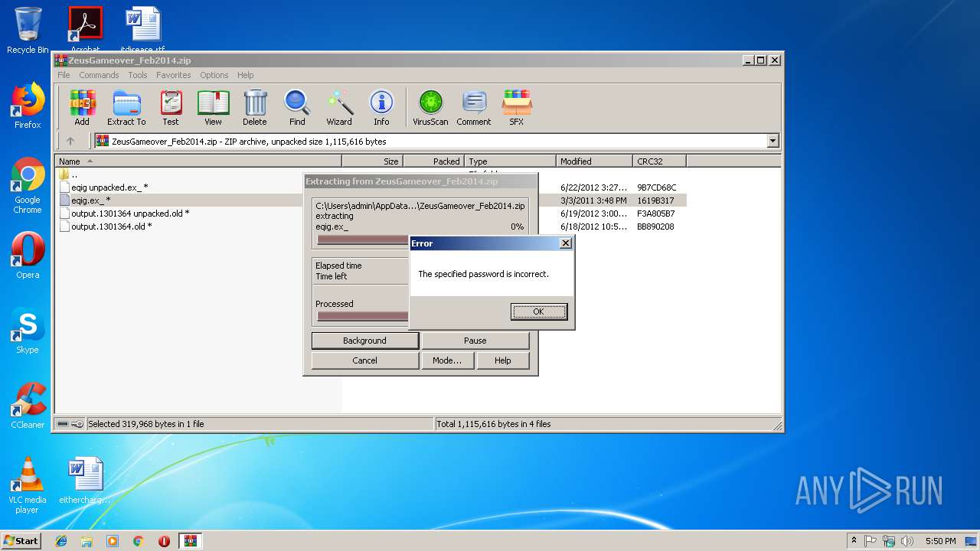The image size is (980, 551).
Task: Click the VirusScan bug icon
Action: coord(430,107)
